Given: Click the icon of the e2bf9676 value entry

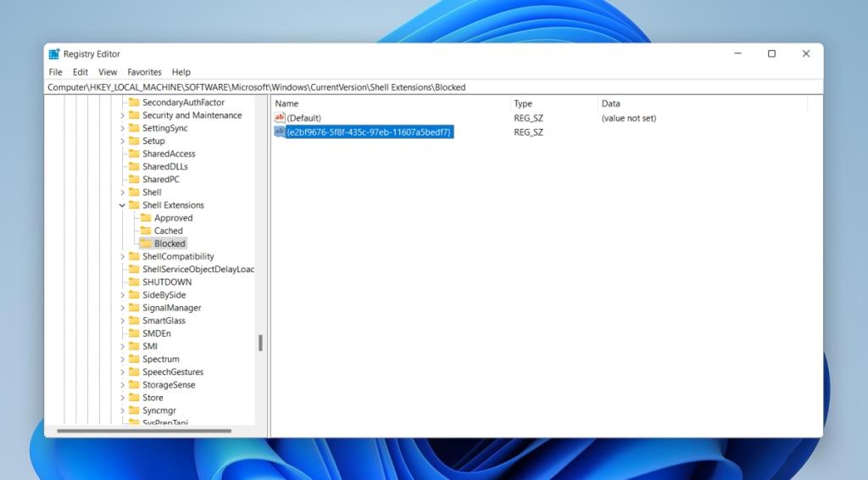Looking at the screenshot, I should point(280,132).
